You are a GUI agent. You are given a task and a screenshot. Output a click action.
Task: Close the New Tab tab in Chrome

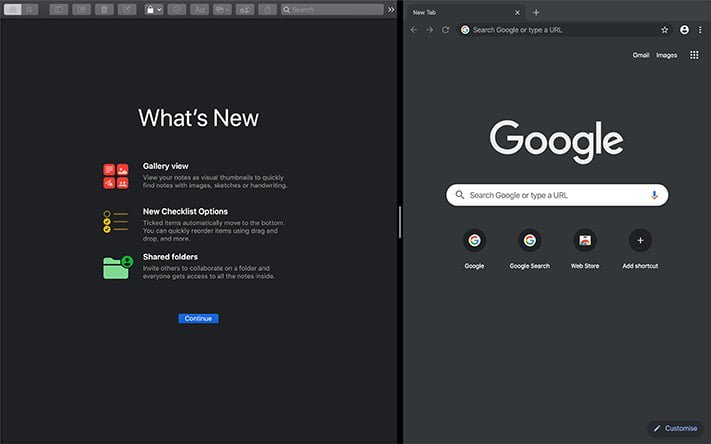coord(517,13)
